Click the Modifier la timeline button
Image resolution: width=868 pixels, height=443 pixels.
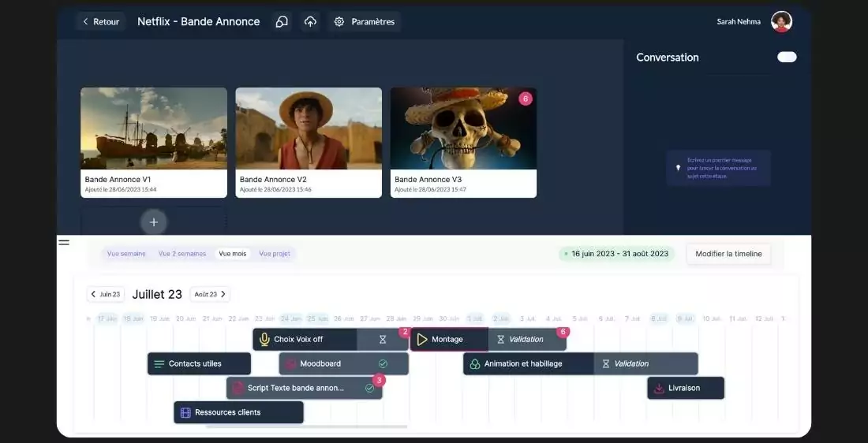pos(728,254)
